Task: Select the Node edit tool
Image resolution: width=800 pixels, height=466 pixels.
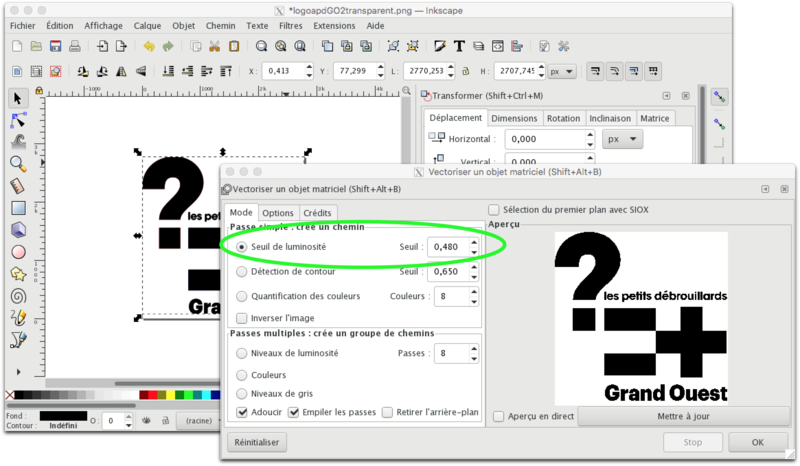Action: point(18,120)
